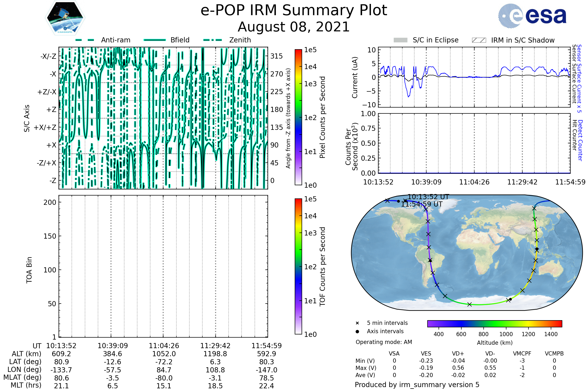The width and height of the screenshot is (588, 392).
Task: Click the 10:39:09 tick under counts plot
Action: [426, 182]
